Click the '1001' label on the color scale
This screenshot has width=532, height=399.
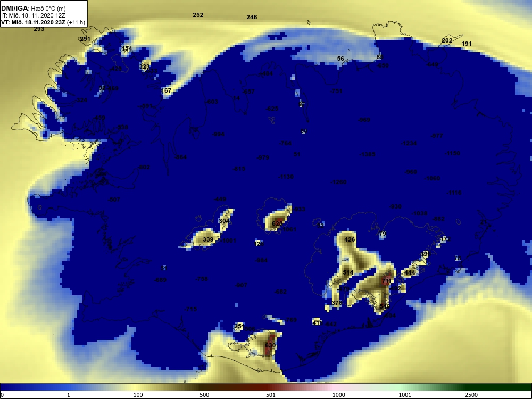(405, 395)
